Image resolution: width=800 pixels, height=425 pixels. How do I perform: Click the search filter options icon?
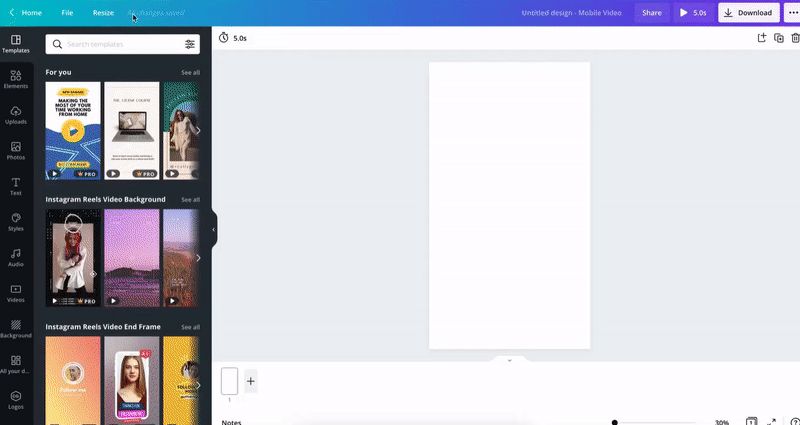coord(189,44)
